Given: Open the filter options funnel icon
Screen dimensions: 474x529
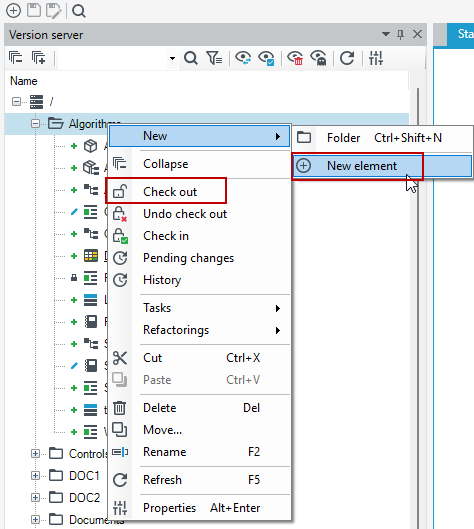Looking at the screenshot, I should [214, 58].
